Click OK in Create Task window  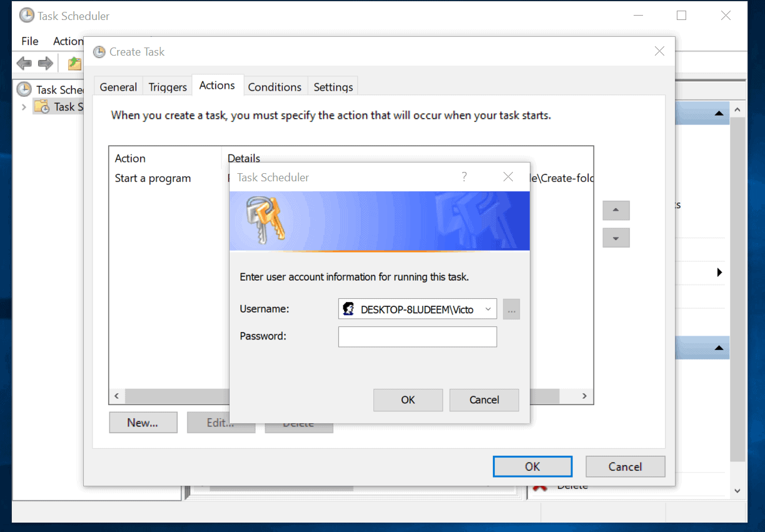(532, 466)
